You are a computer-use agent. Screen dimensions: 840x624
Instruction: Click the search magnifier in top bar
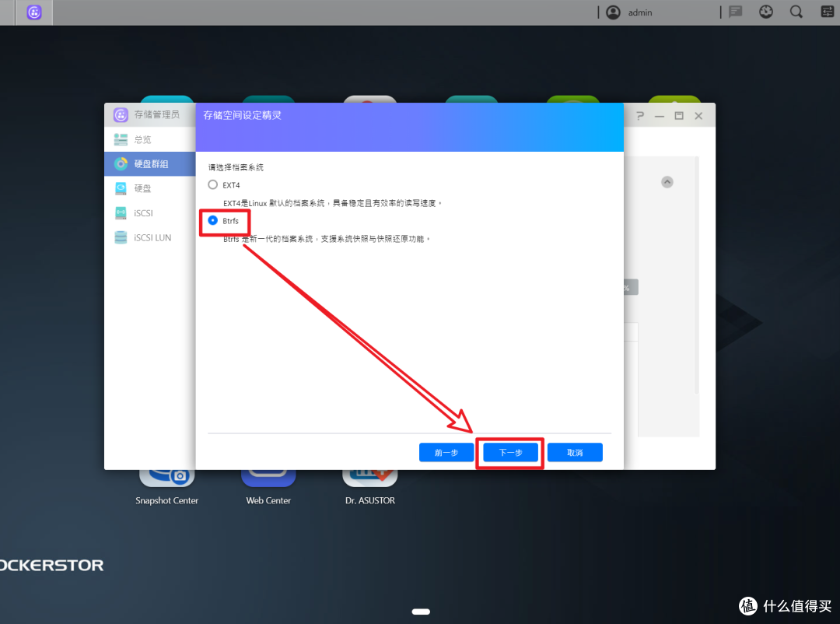(x=796, y=12)
